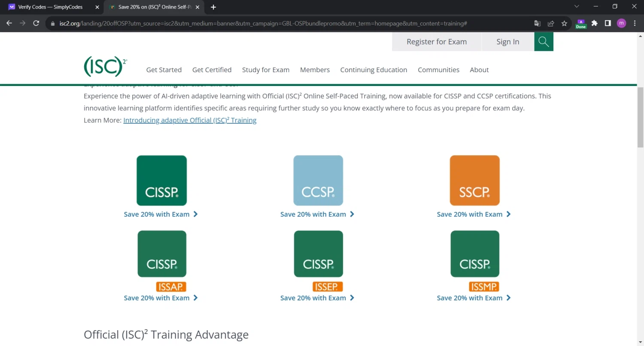The width and height of the screenshot is (644, 346).
Task: Click the Official (ISC)² Training Advantage heading
Action: (x=166, y=334)
